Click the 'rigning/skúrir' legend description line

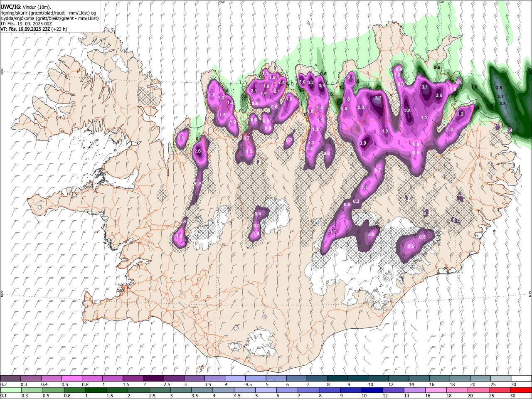point(49,13)
